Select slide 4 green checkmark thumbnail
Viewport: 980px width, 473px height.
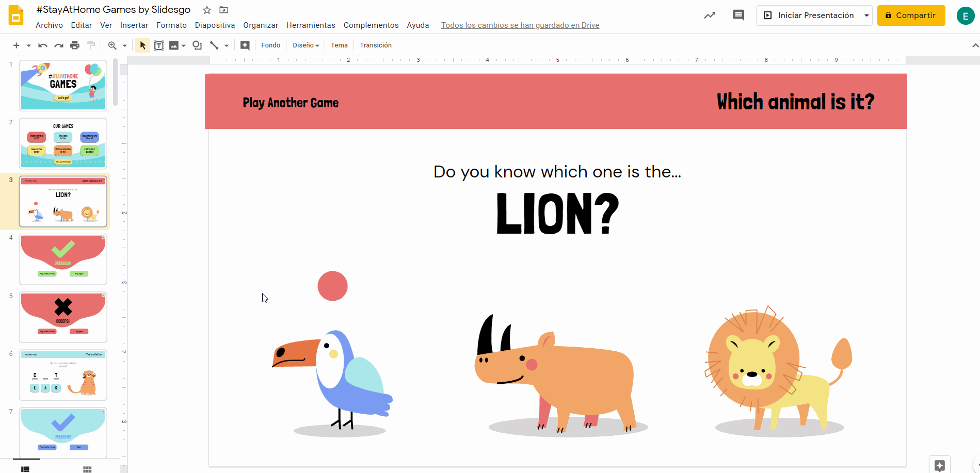(63, 259)
